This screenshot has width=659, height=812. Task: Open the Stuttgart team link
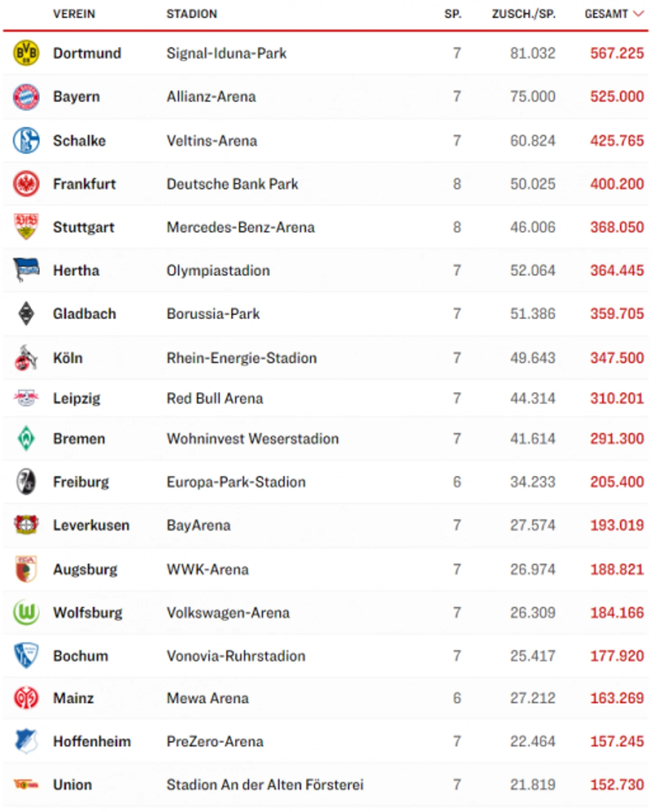coord(84,227)
